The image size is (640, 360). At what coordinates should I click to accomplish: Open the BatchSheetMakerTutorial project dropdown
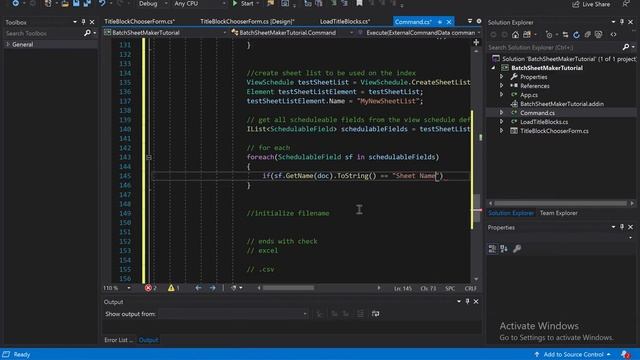tap(165, 33)
